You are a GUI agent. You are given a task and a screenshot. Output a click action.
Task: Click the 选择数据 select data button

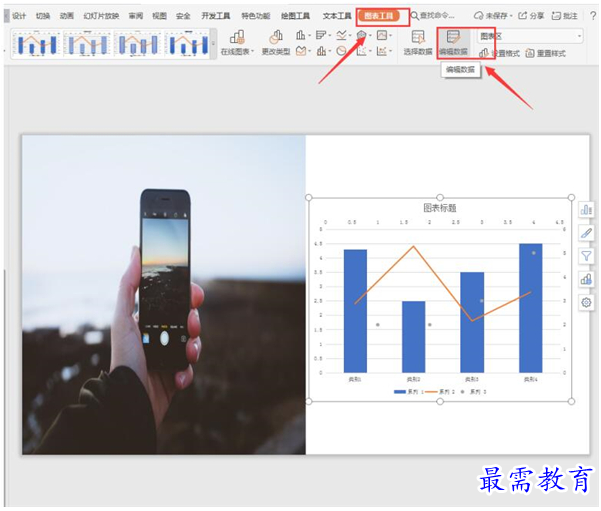[418, 43]
